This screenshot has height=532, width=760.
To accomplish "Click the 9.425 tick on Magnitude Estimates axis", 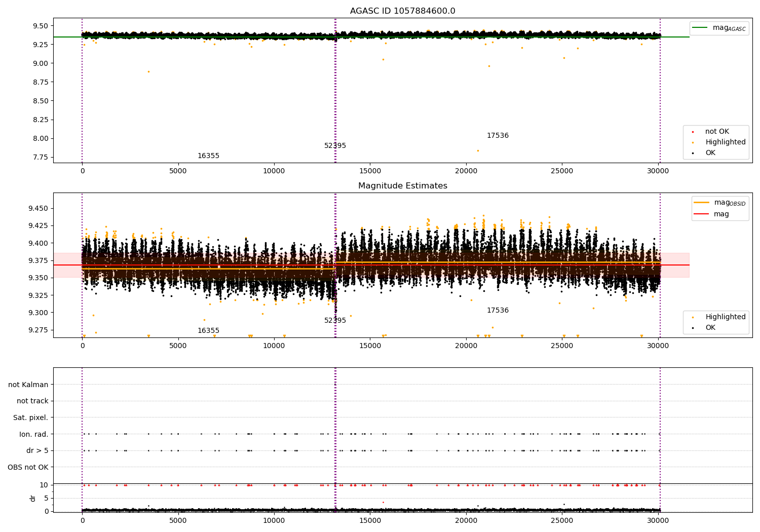I will pos(38,226).
